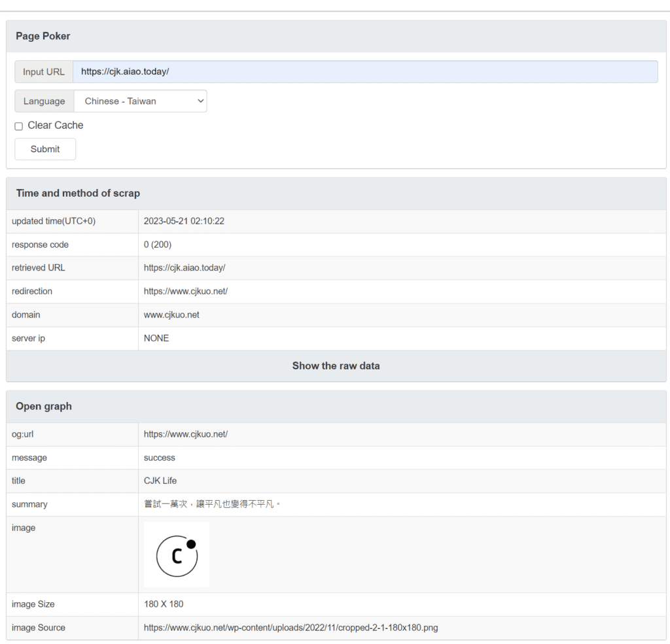The image size is (670, 644).
Task: Select the message value success
Action: pos(160,458)
